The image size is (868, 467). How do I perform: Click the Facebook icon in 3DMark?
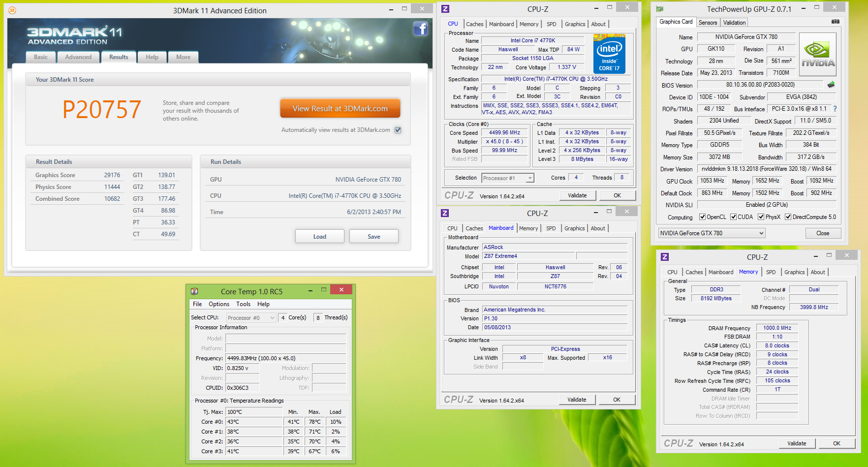420,29
